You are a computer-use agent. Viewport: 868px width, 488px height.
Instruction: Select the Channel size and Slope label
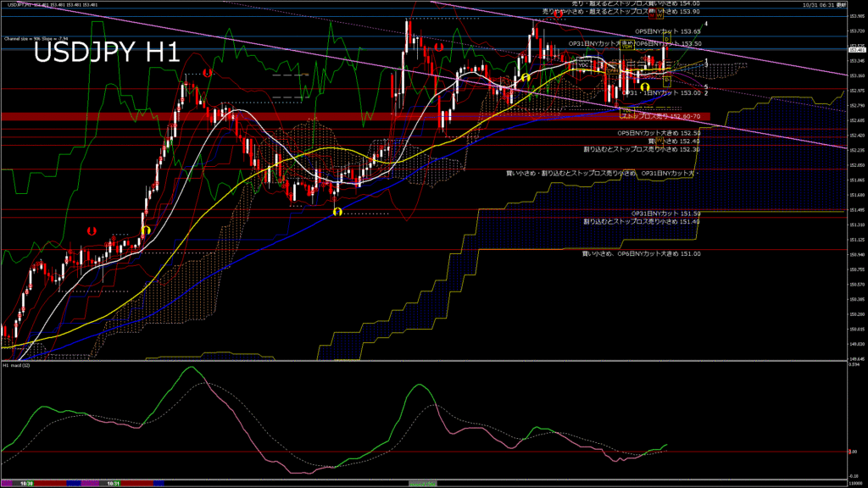pyautogui.click(x=37, y=38)
